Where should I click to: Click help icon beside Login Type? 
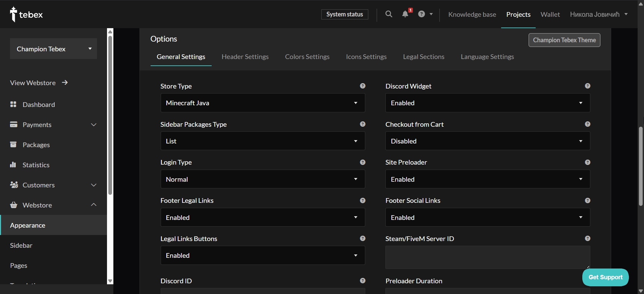pyautogui.click(x=363, y=162)
